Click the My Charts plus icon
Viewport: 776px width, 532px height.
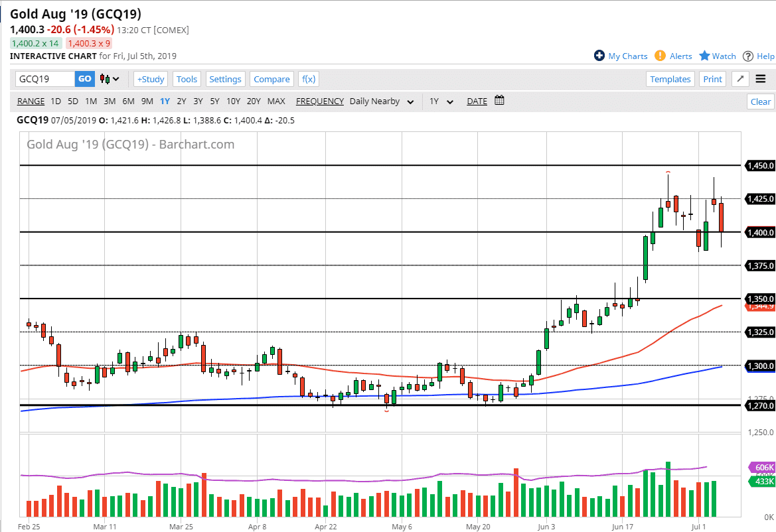coord(599,56)
